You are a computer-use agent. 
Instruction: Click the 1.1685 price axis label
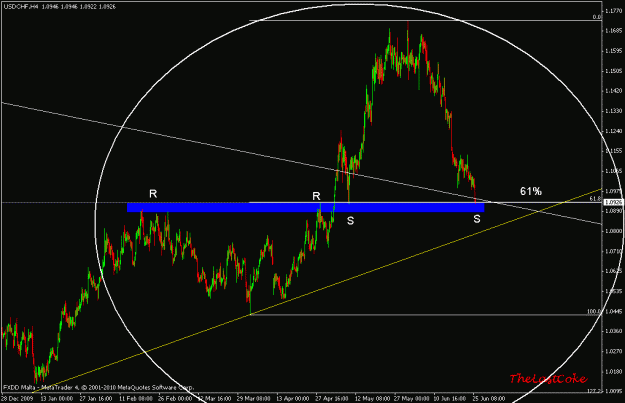(x=613, y=31)
